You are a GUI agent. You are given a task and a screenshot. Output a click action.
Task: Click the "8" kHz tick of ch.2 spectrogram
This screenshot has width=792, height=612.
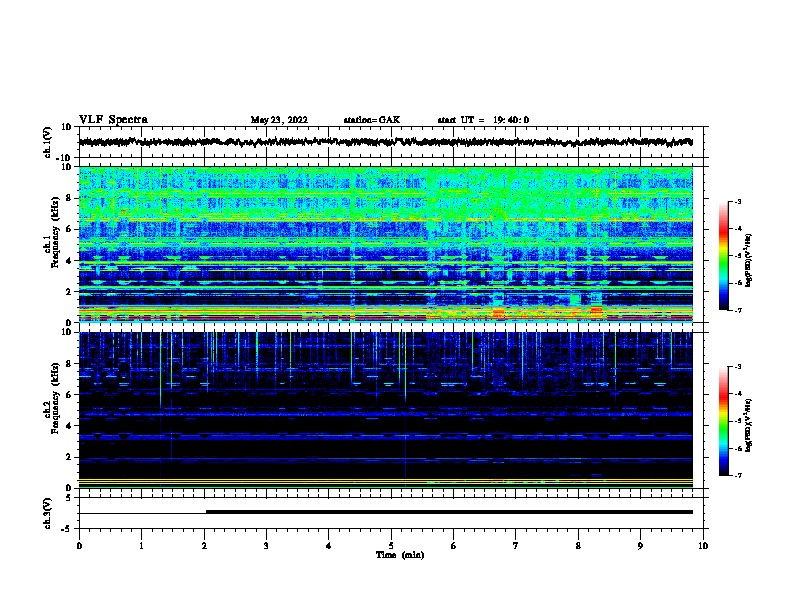pos(69,364)
